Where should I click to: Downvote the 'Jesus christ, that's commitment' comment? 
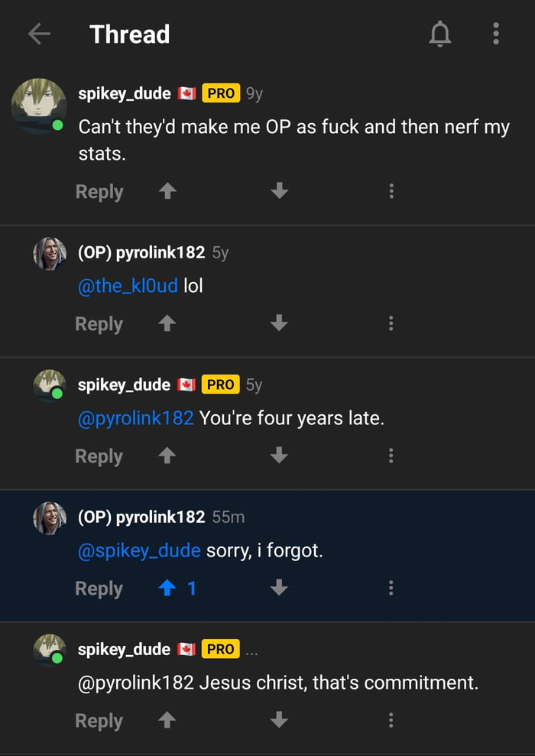tap(279, 720)
